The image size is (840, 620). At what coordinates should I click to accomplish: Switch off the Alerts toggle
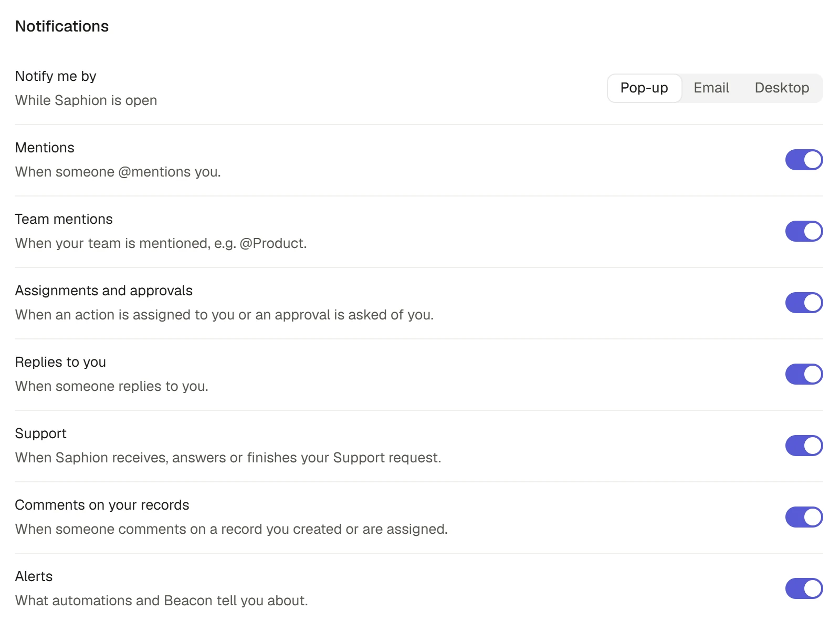coord(804,588)
